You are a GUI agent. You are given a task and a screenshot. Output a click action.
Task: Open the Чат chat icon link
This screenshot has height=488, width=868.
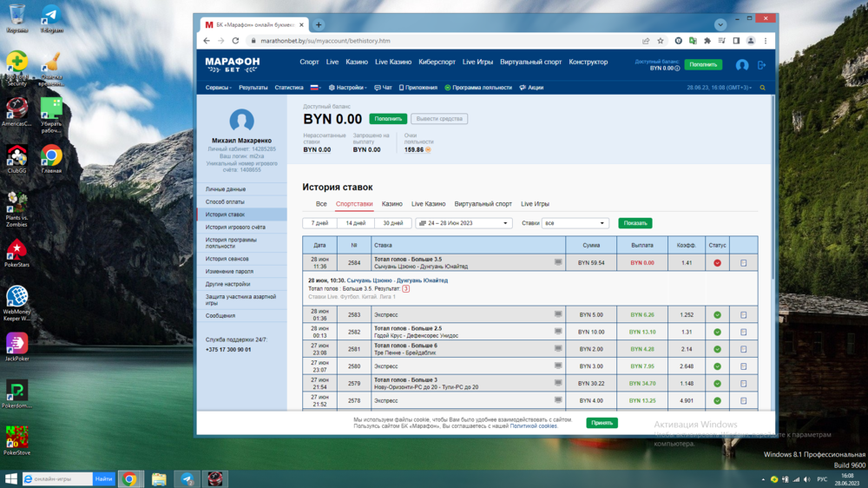click(x=383, y=88)
